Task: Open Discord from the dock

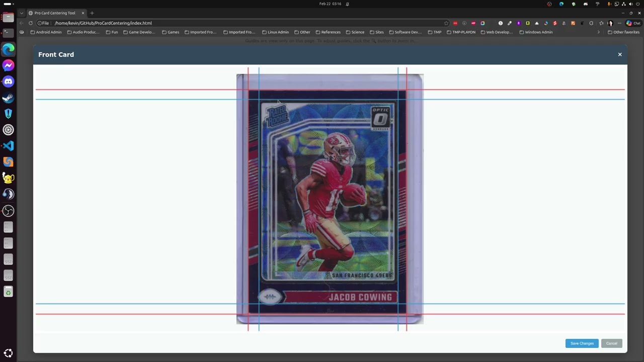Action: click(8, 81)
